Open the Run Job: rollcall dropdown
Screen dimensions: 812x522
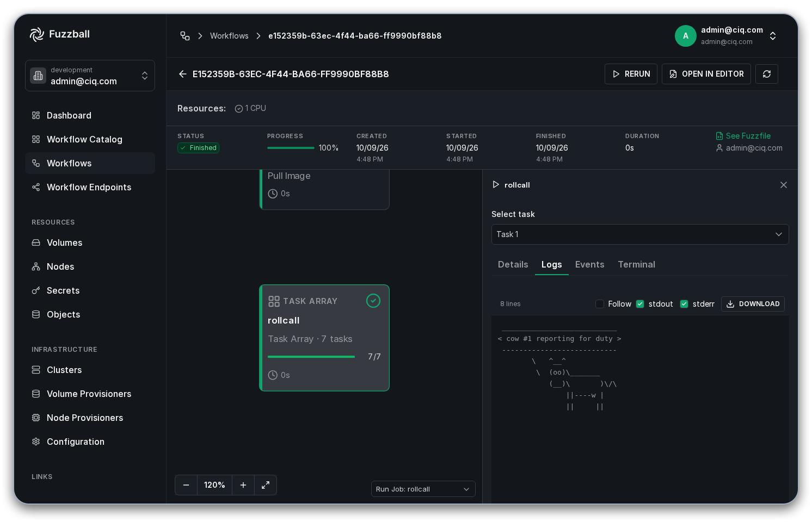pos(423,489)
